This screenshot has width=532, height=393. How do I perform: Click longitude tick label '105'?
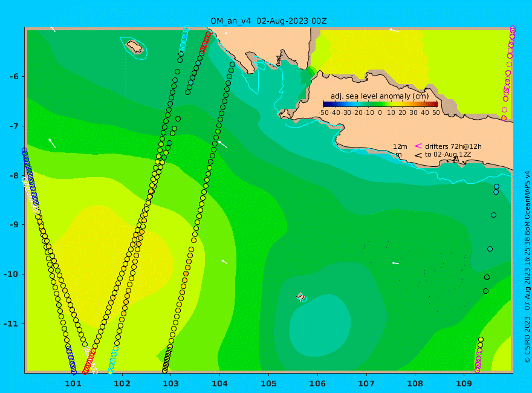[x=268, y=384]
